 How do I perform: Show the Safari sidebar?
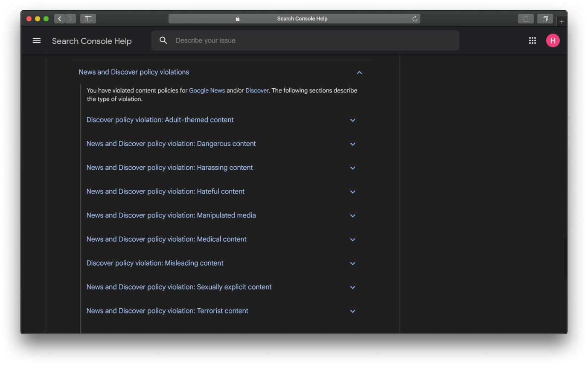88,19
